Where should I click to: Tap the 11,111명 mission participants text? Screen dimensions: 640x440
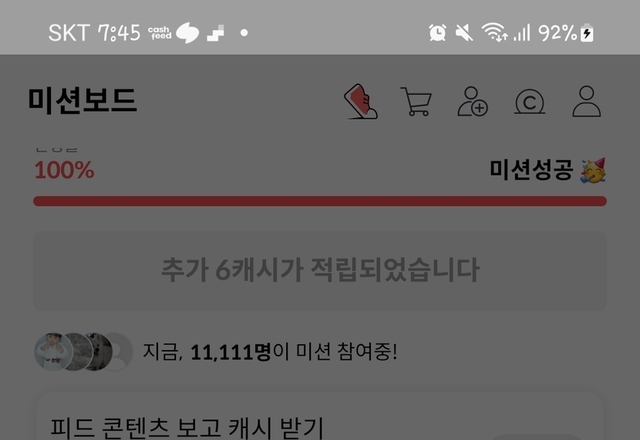click(x=231, y=352)
